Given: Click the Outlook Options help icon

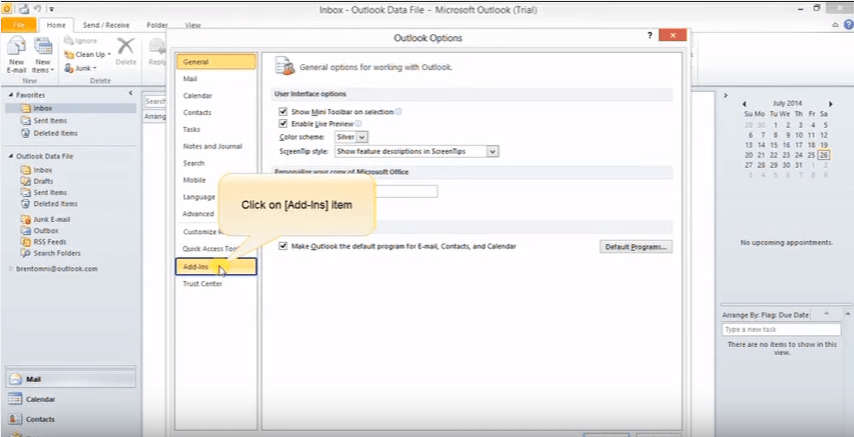Looking at the screenshot, I should point(650,35).
